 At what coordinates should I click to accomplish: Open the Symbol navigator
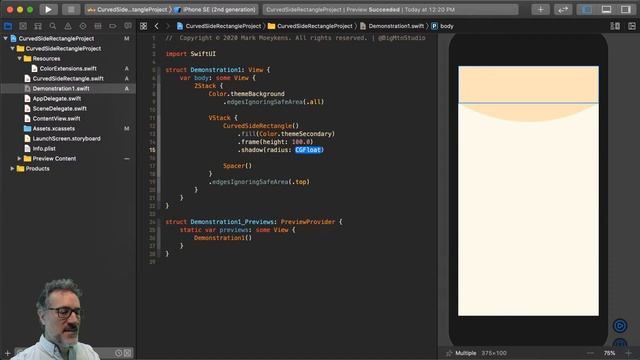pyautogui.click(x=38, y=26)
